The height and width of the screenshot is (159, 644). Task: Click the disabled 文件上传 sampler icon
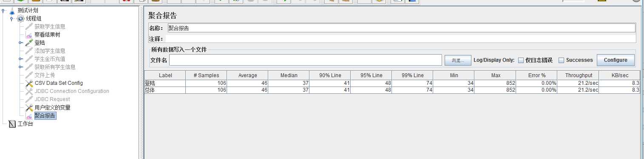point(29,75)
